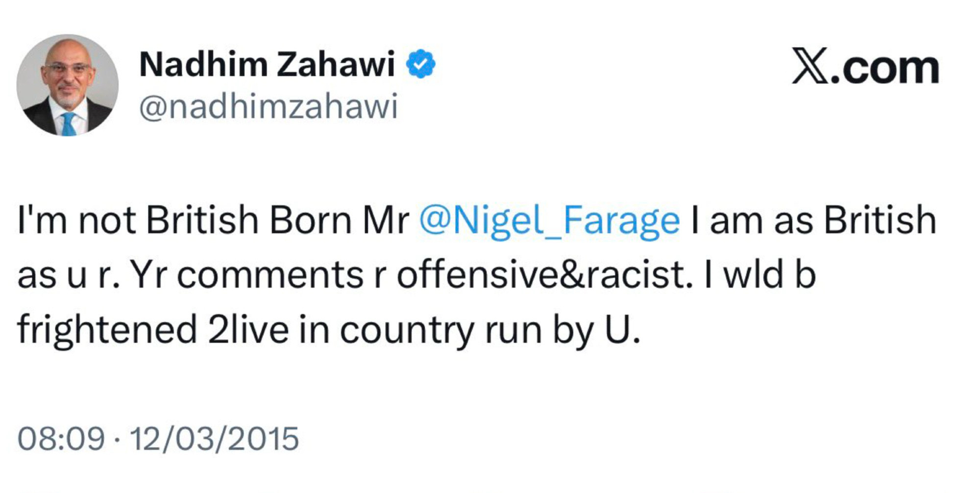Click the X logo icon
The height and width of the screenshot is (493, 980).
click(809, 66)
